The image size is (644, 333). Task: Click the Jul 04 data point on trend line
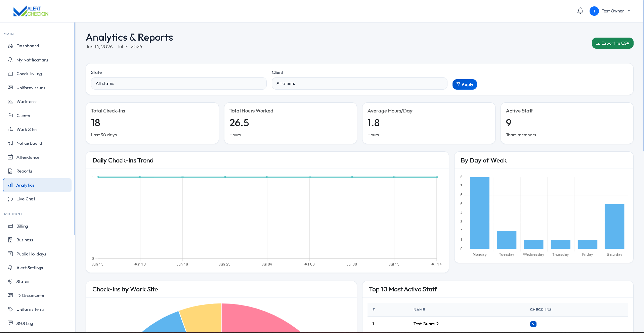click(267, 177)
